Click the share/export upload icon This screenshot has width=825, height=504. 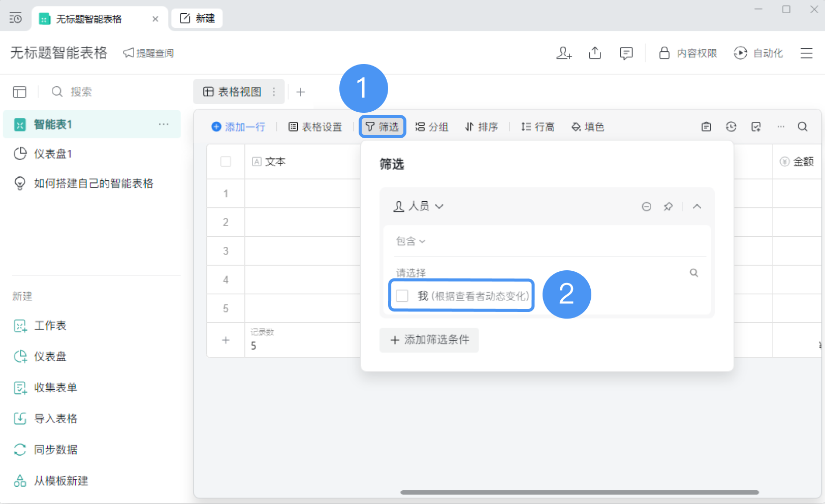pos(595,53)
